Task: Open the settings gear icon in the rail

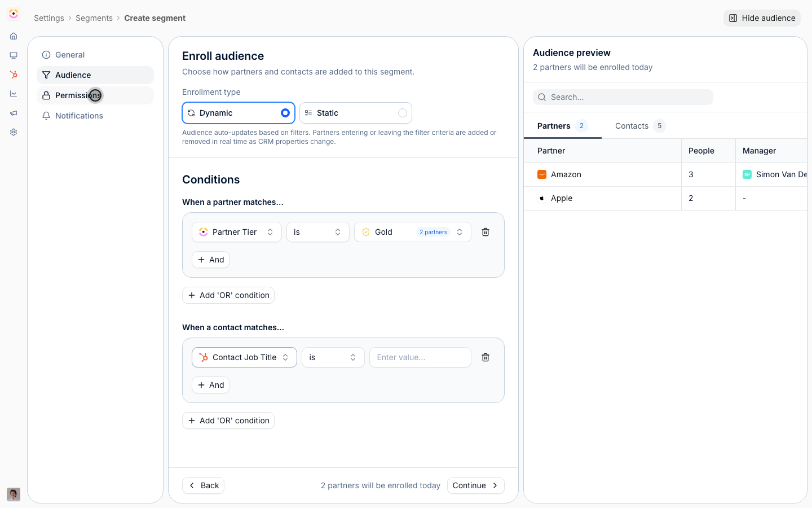Action: coord(14,132)
